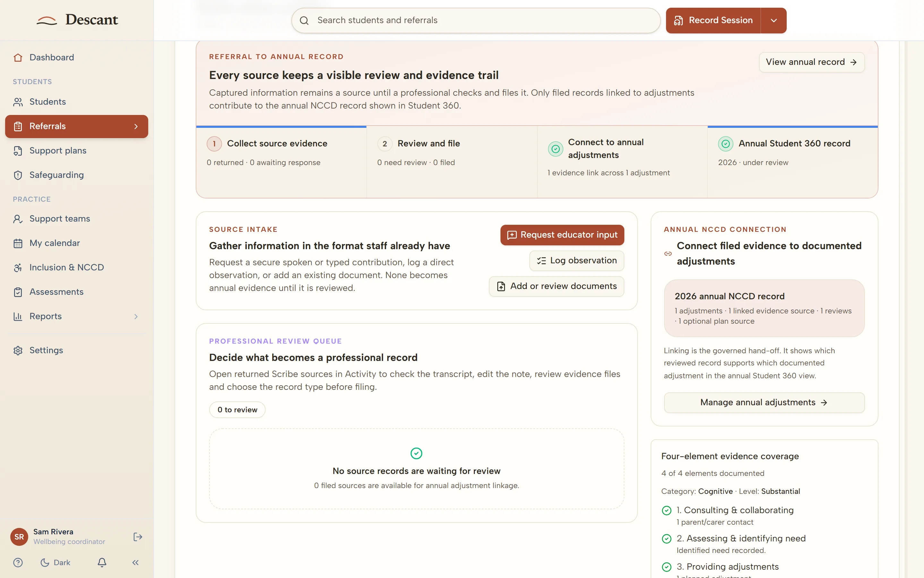Click Add or review documents button
Viewport: 924px width, 578px height.
pyautogui.click(x=556, y=286)
